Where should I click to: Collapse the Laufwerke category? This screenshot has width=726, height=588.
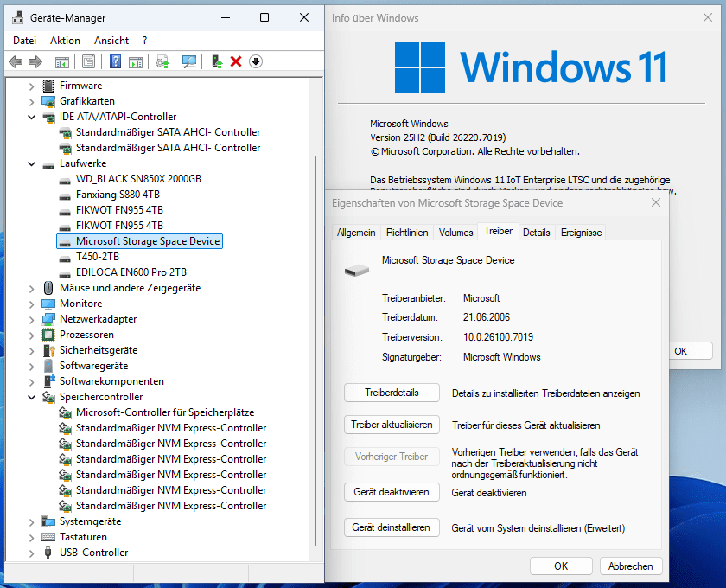(31, 163)
